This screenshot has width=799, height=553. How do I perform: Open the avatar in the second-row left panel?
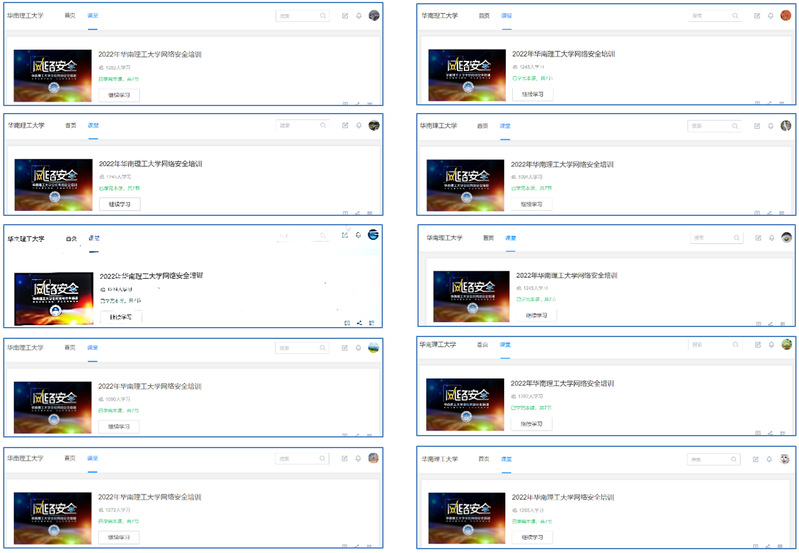374,125
